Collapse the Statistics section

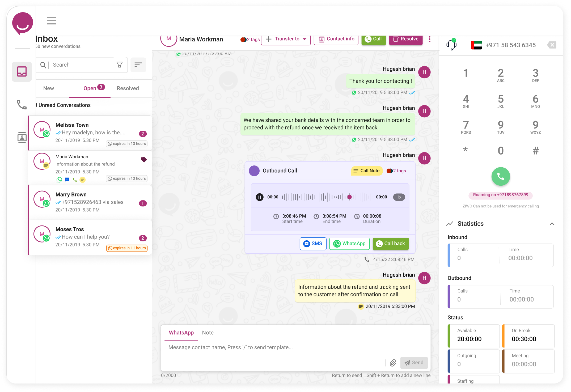click(552, 224)
